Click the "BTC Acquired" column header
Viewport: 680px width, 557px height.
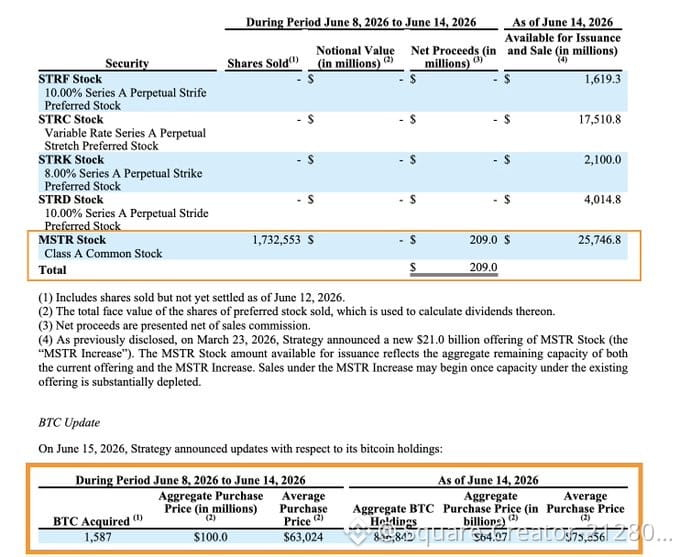point(98,521)
